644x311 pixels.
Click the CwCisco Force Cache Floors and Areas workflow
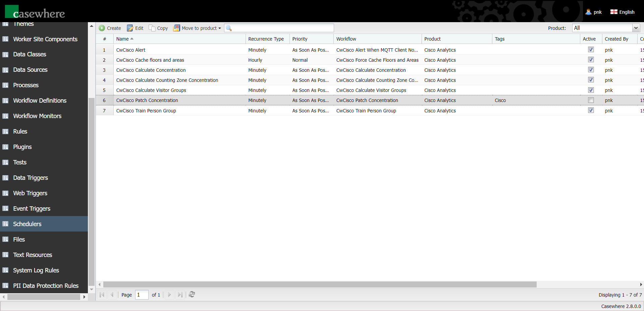377,60
